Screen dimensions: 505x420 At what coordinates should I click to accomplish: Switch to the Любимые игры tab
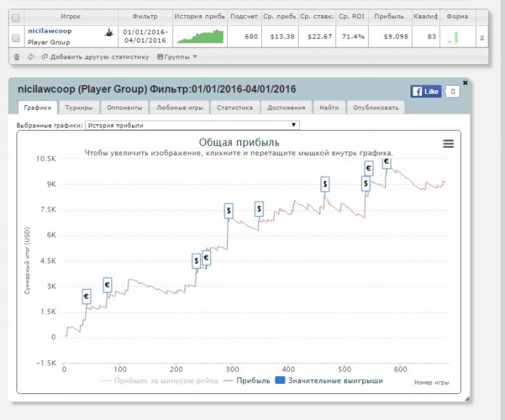[x=180, y=108]
